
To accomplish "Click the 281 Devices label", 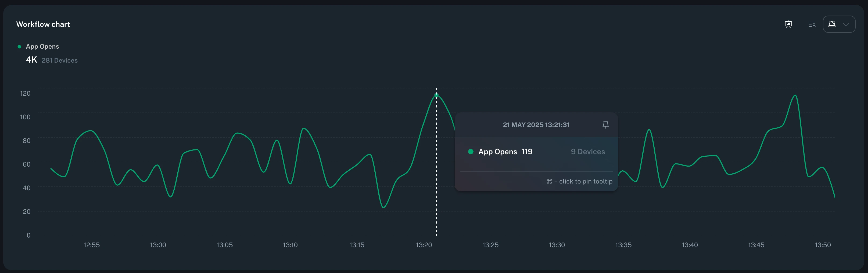I will (x=60, y=60).
